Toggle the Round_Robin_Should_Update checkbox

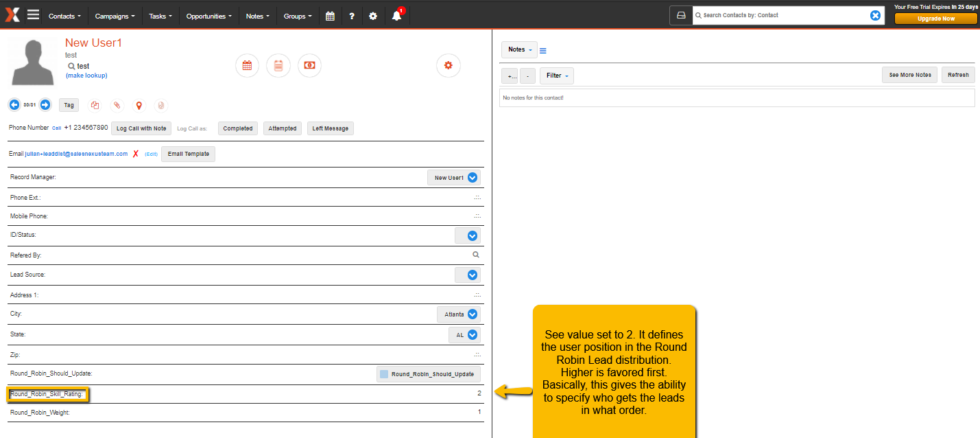(384, 374)
